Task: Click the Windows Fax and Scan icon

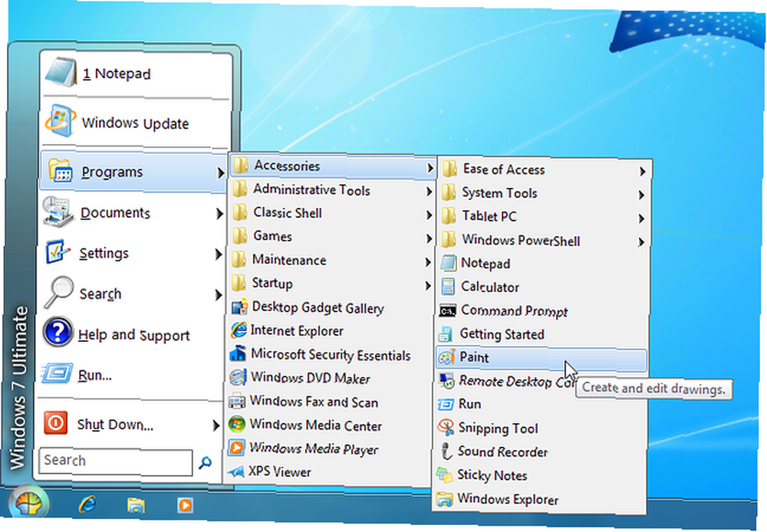Action: coord(237,402)
